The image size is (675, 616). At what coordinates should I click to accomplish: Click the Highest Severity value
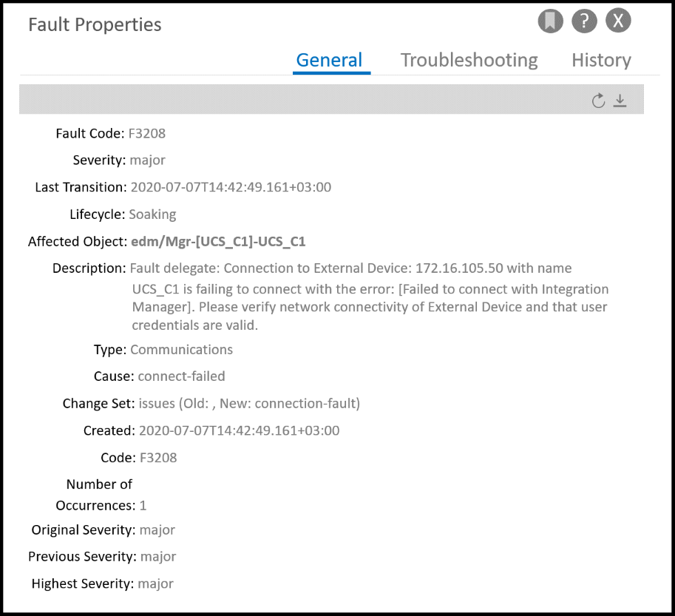click(155, 583)
